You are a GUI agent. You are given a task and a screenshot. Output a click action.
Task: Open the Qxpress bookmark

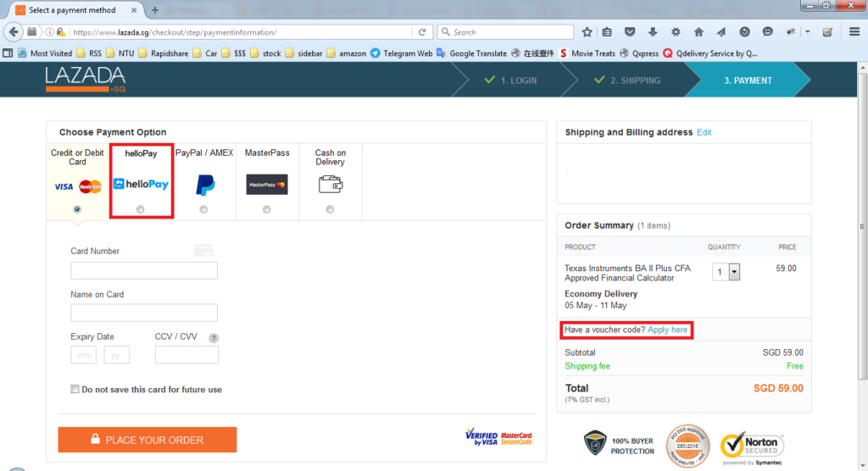[x=639, y=53]
